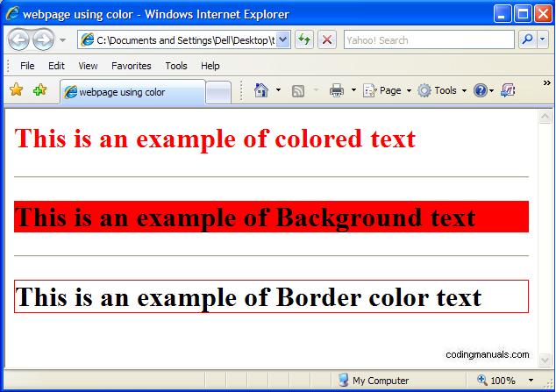Open search provider options dropdown
Image resolution: width=556 pixels, height=392 pixels.
click(x=543, y=39)
